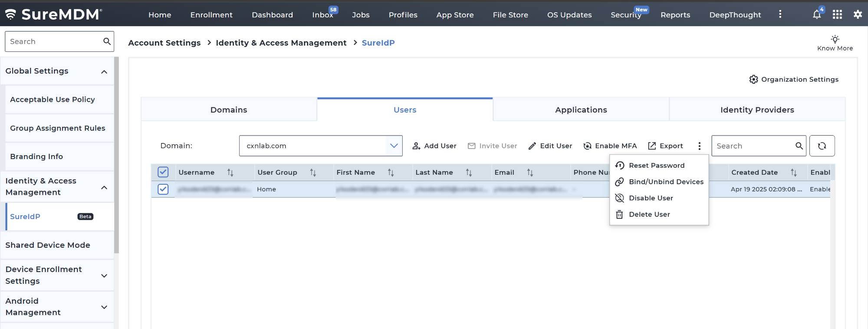Switch to the Identity Providers tab

click(x=757, y=110)
